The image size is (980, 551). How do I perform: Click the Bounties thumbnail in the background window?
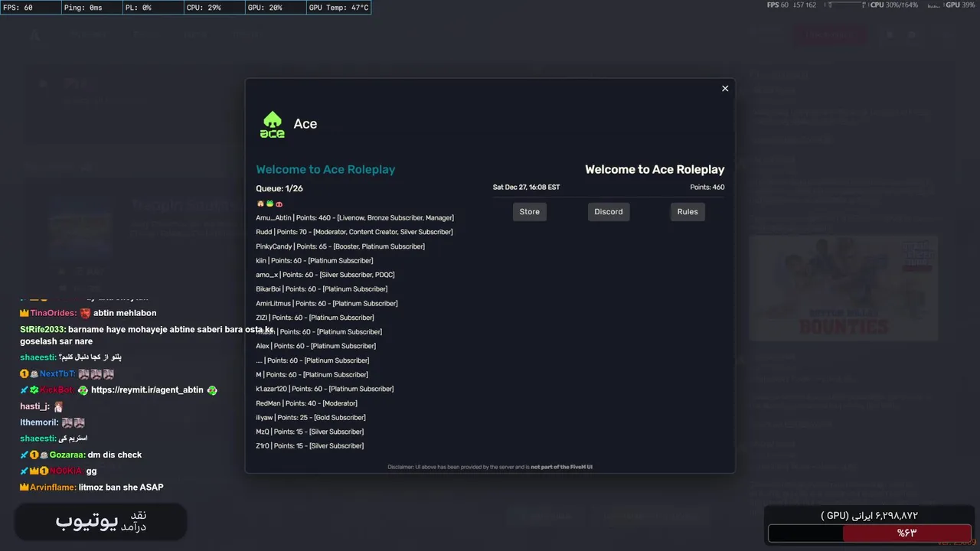[x=843, y=288]
